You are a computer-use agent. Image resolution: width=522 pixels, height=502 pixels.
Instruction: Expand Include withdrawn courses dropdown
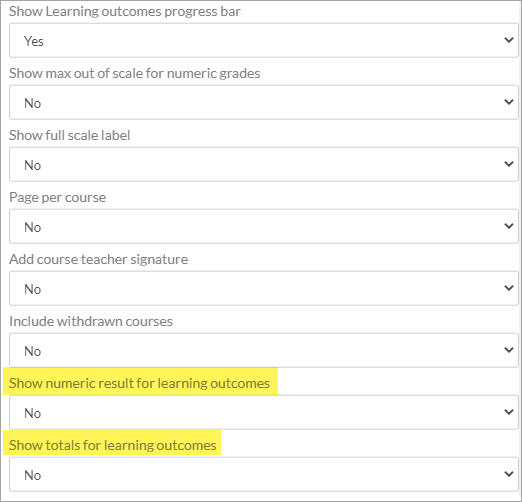pyautogui.click(x=264, y=350)
